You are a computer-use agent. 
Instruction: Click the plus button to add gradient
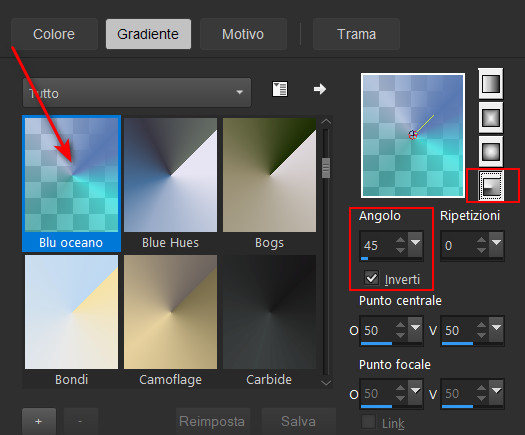(39, 421)
